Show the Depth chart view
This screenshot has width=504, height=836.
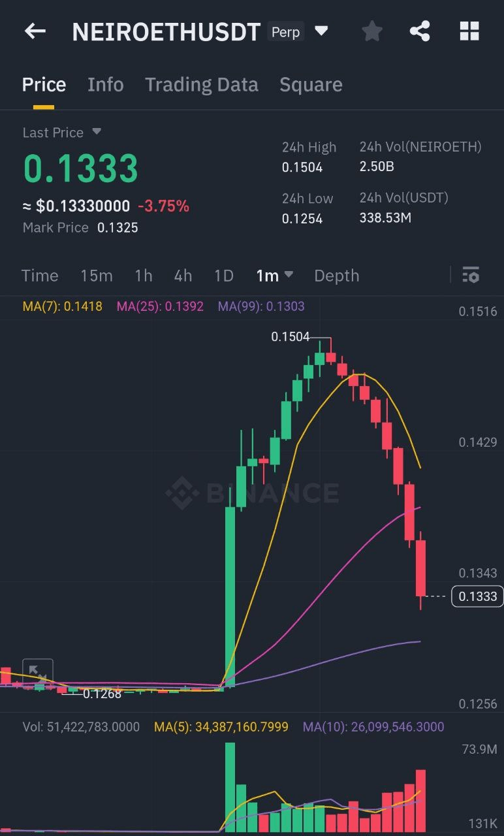(337, 276)
